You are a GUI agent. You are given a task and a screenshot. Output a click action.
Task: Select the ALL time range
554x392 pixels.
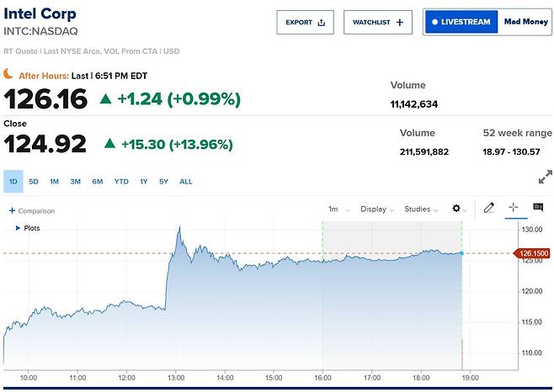[x=186, y=182]
